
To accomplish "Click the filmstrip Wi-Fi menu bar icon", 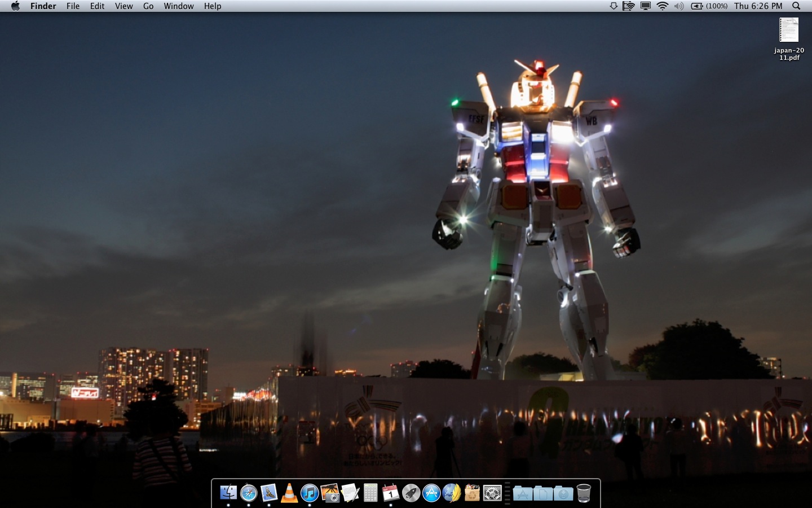I will (629, 6).
